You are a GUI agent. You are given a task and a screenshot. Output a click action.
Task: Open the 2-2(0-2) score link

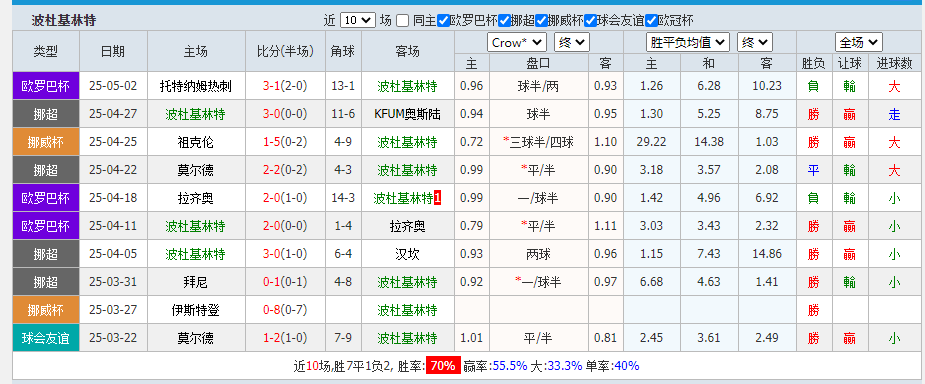click(286, 170)
